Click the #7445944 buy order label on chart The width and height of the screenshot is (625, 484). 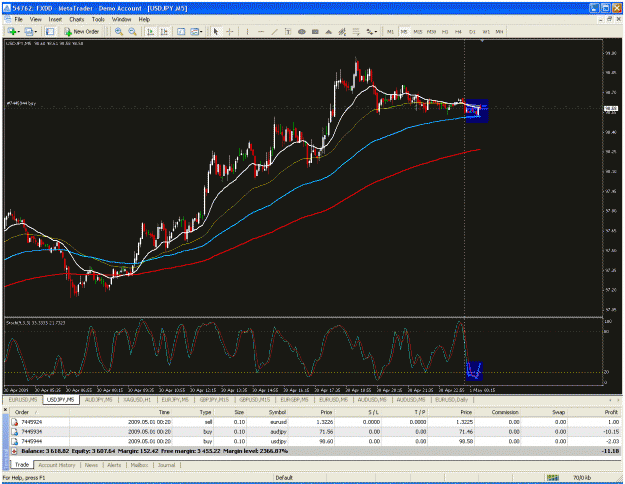[21, 103]
